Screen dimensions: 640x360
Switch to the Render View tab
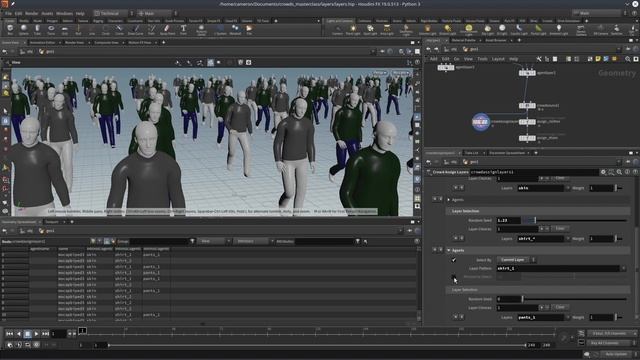click(75, 42)
